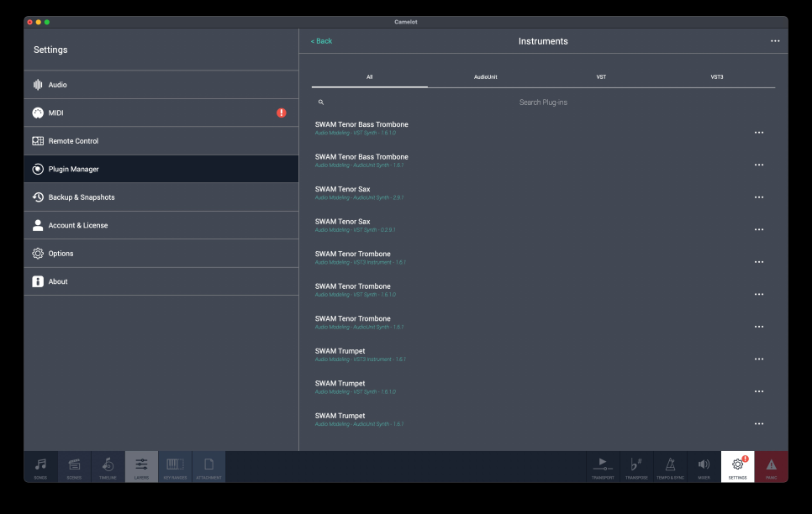Show the About section
Viewport: 812px width, 514px height.
click(161, 281)
